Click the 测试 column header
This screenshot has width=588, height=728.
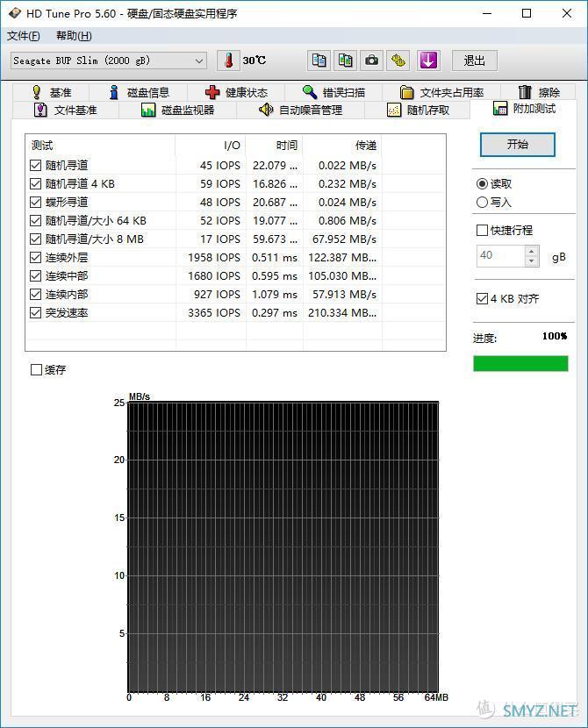pos(100,146)
